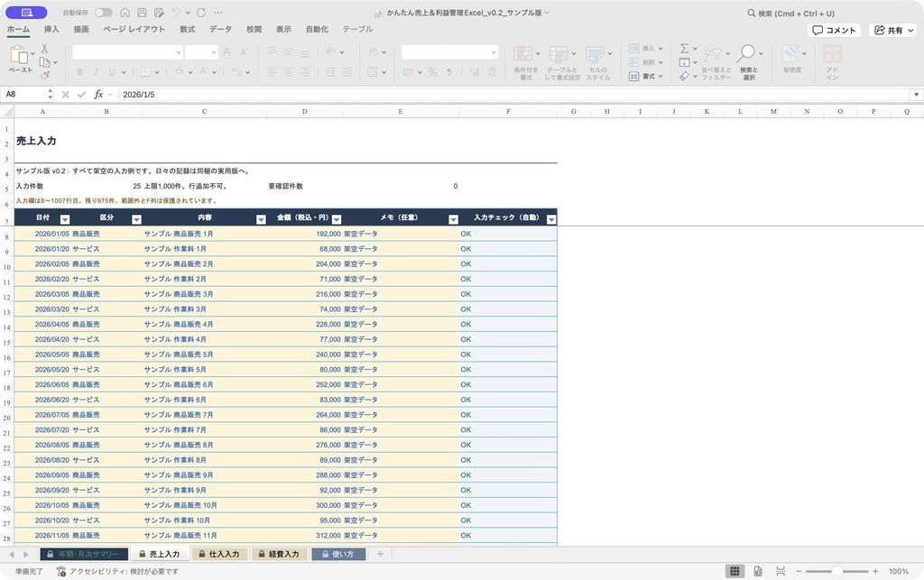
Task: Click the Copy icon
Action: coord(45,62)
